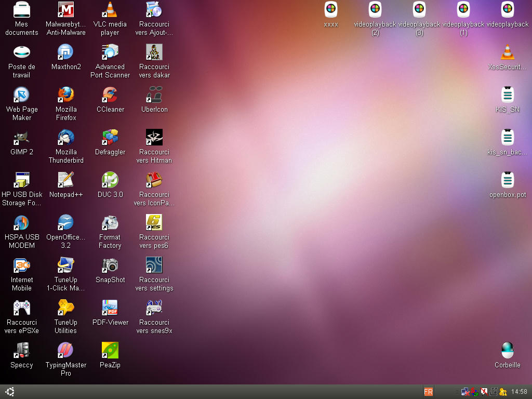The height and width of the screenshot is (399, 532).
Task: Click the Corbeille recycle bin icon
Action: pos(508,350)
